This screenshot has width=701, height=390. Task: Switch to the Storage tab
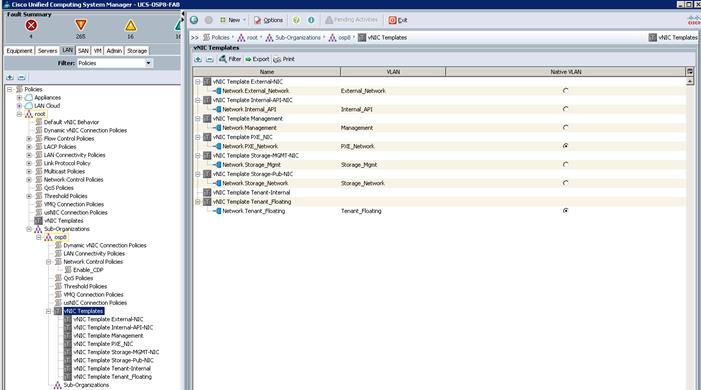coord(137,51)
